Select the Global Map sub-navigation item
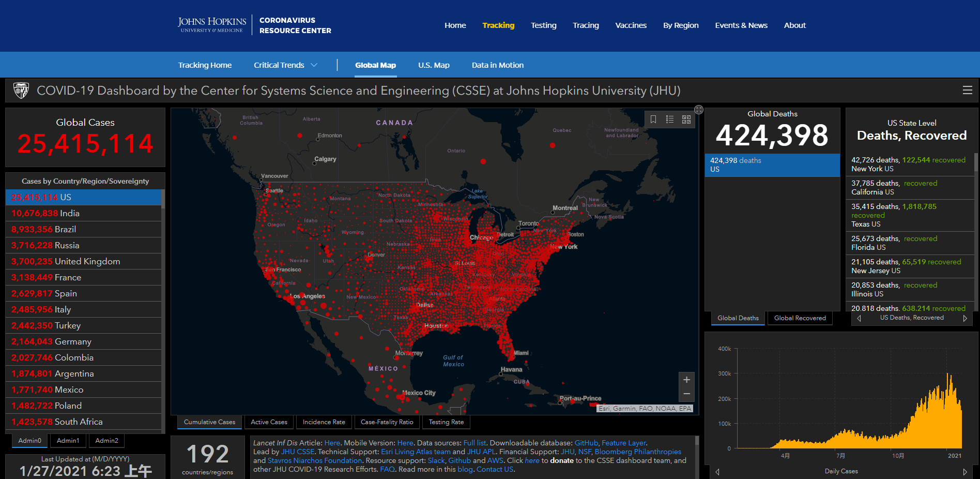 coord(375,65)
